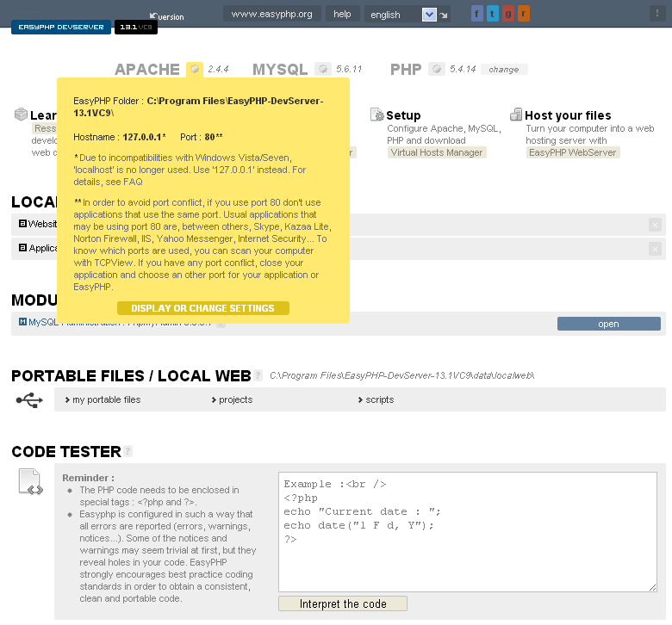Open Virtual Hosts Manager link

(x=437, y=152)
